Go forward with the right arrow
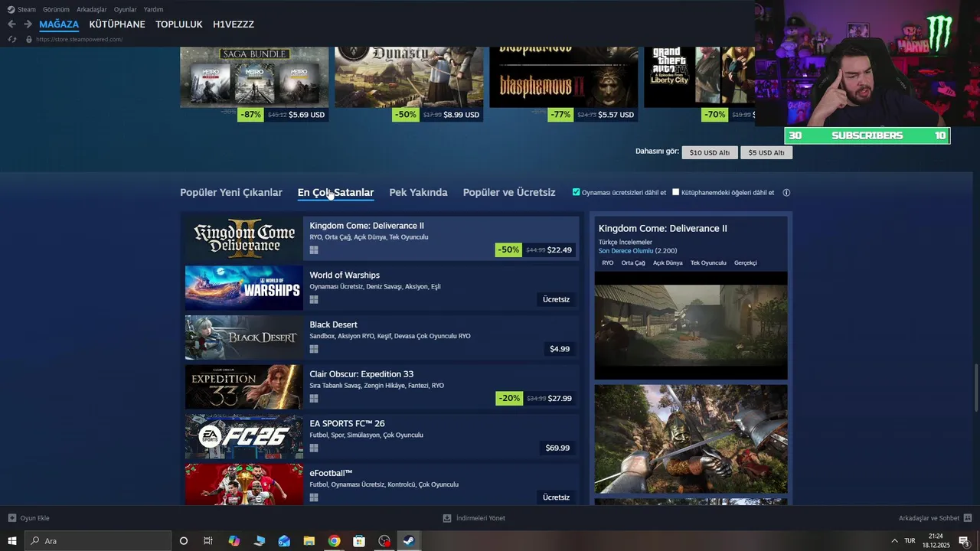Image resolution: width=980 pixels, height=551 pixels. coord(28,24)
